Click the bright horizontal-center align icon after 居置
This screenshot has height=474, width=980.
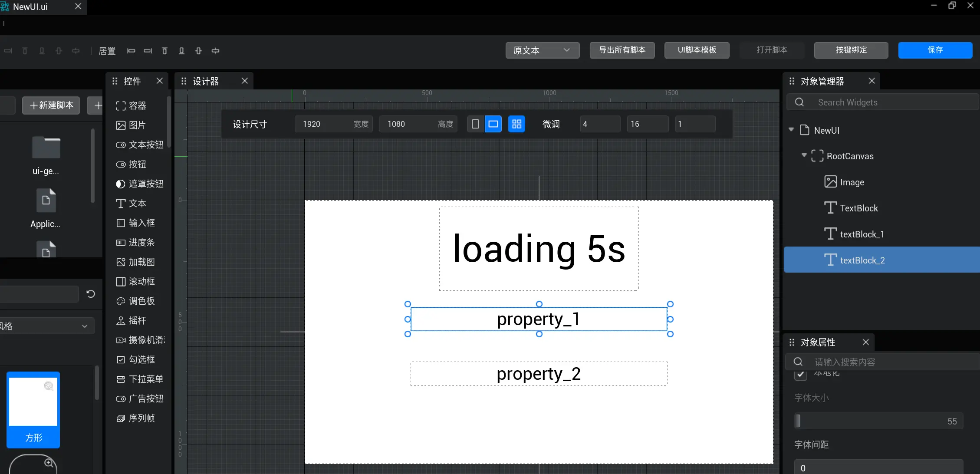(215, 51)
